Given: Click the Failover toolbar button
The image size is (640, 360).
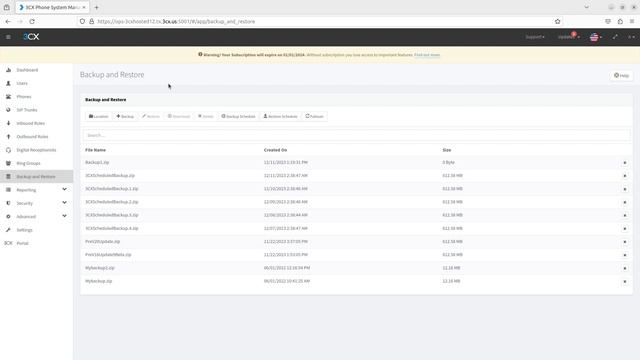Looking at the screenshot, I should [314, 116].
